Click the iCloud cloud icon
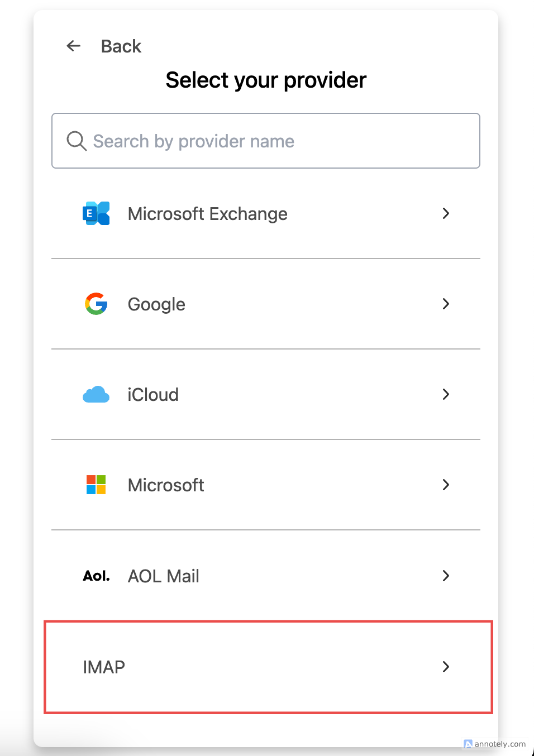Screen dimensions: 534x756 pyautogui.click(x=96, y=394)
